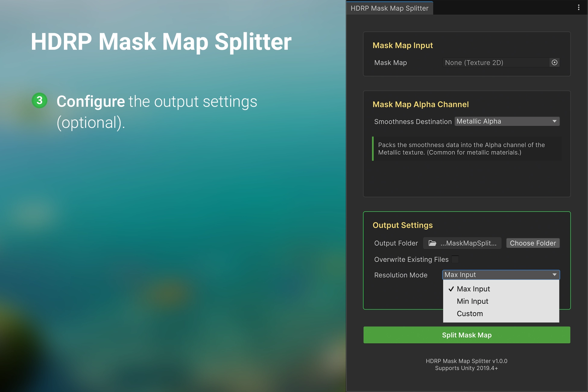Click the smoothness info help box
The width and height of the screenshot is (588, 392).
click(x=467, y=149)
